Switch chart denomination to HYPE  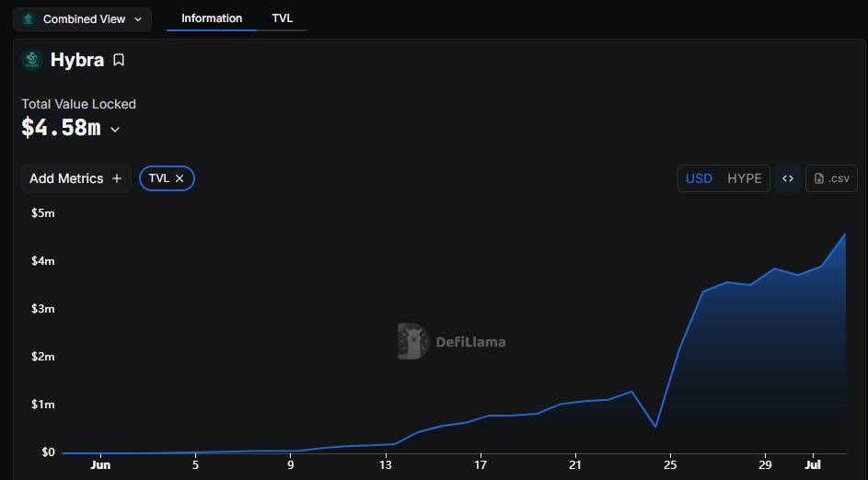tap(744, 178)
